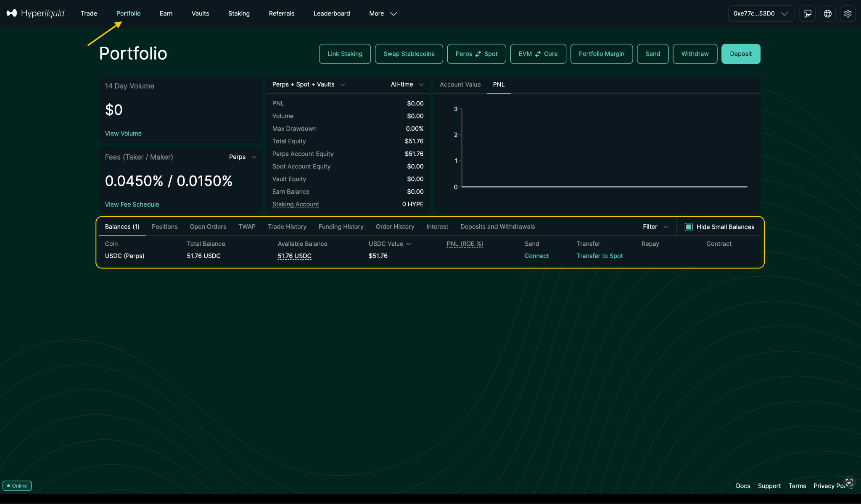Open the Trade History tab

pyautogui.click(x=287, y=227)
